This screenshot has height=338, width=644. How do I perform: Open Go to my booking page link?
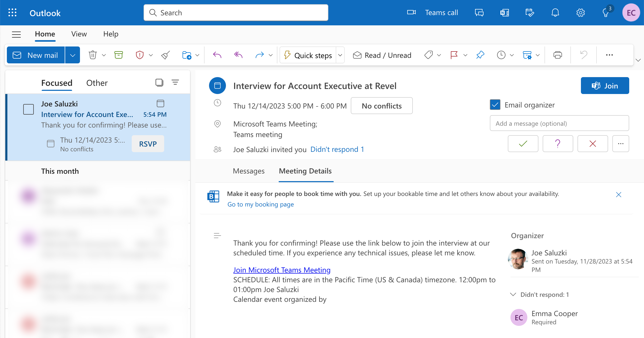click(261, 204)
